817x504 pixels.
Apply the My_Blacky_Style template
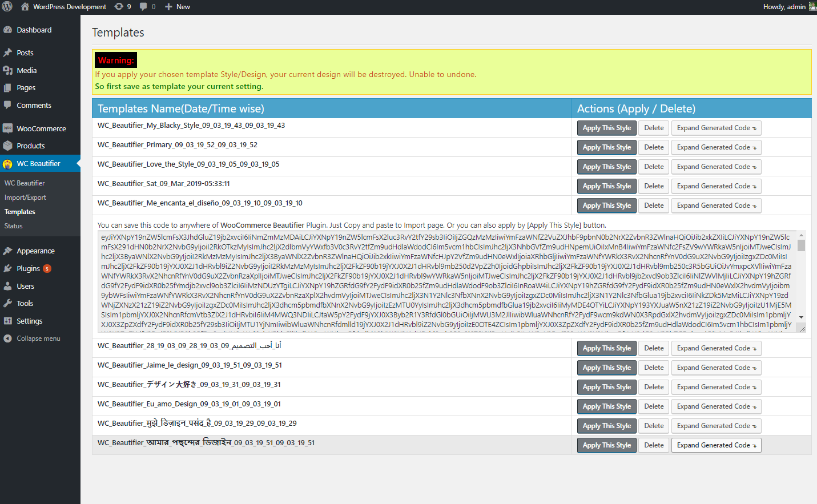coord(607,128)
